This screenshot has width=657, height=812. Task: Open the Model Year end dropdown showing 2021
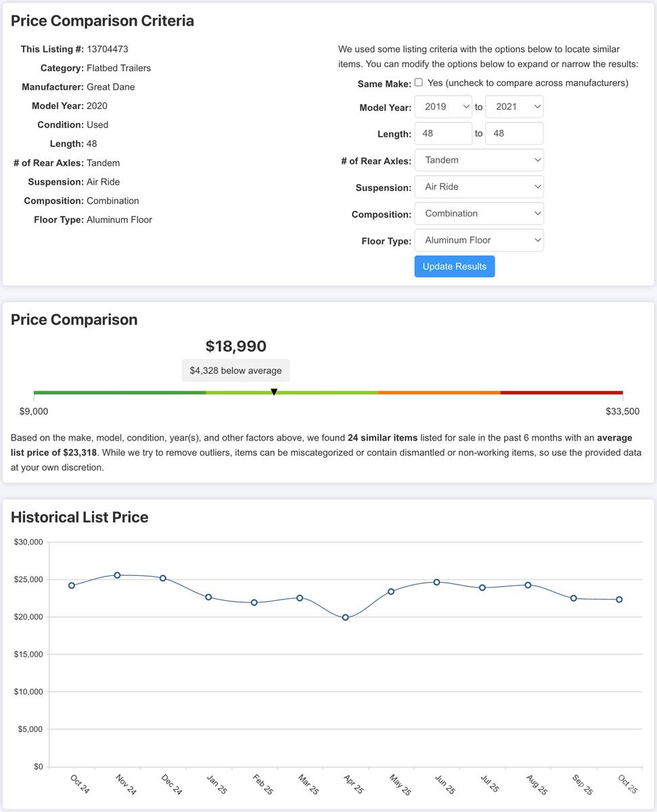514,107
